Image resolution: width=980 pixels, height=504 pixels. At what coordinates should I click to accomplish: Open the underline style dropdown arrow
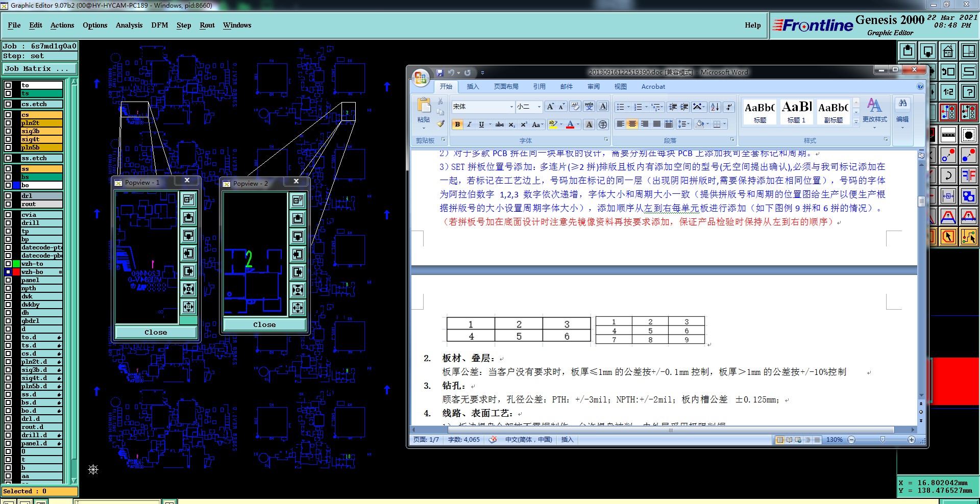[x=490, y=124]
